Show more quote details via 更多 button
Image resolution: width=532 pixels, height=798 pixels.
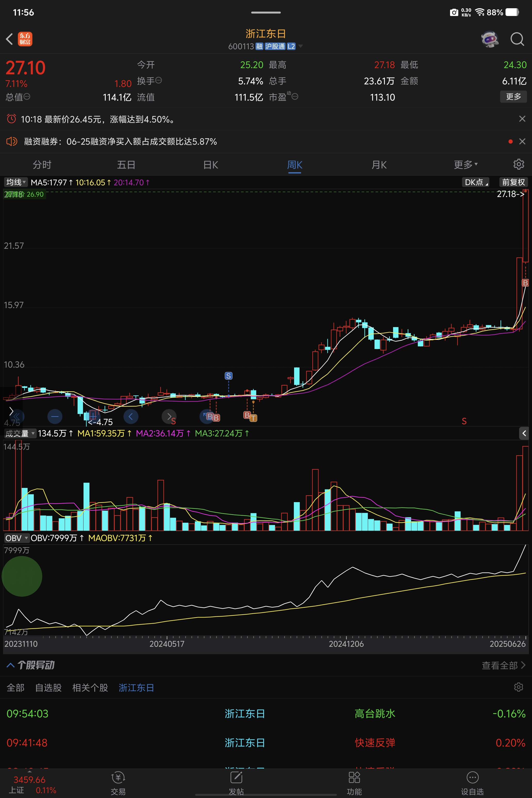pyautogui.click(x=513, y=97)
